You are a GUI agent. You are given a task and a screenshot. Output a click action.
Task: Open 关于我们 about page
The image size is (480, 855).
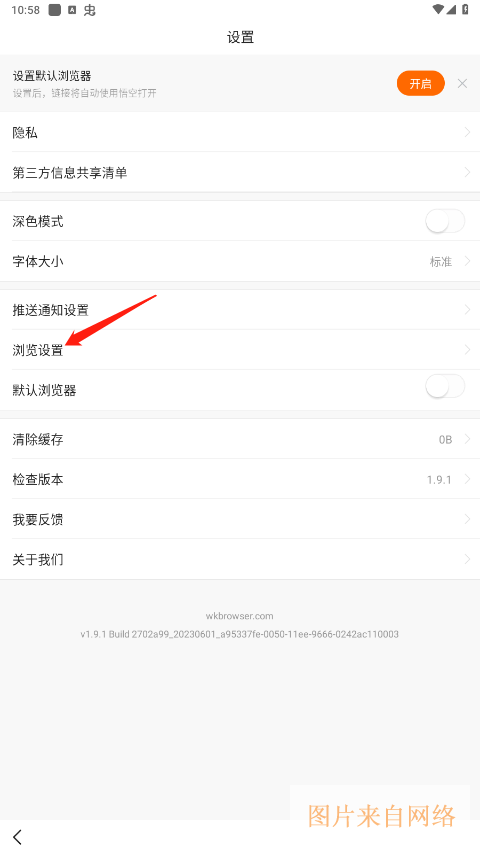click(x=240, y=559)
